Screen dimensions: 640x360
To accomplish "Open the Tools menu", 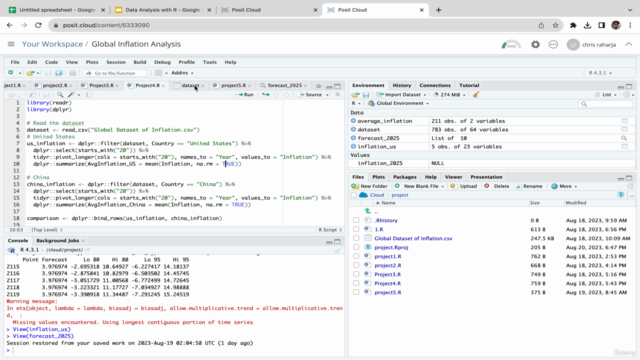I will coord(209,62).
